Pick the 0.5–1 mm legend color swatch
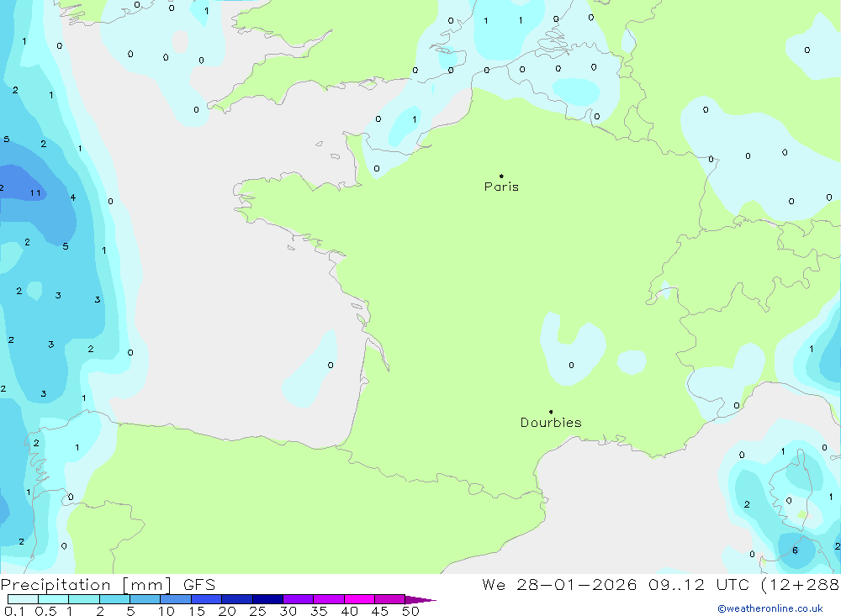 (x=54, y=599)
